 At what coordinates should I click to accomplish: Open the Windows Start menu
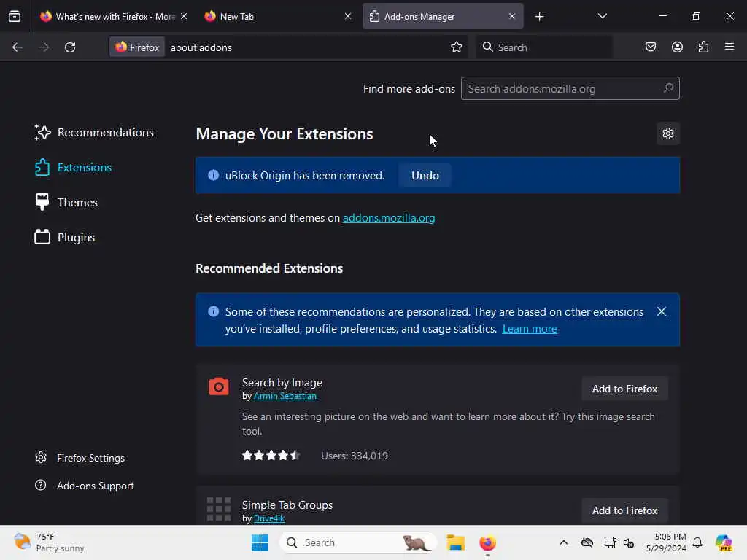[260, 542]
